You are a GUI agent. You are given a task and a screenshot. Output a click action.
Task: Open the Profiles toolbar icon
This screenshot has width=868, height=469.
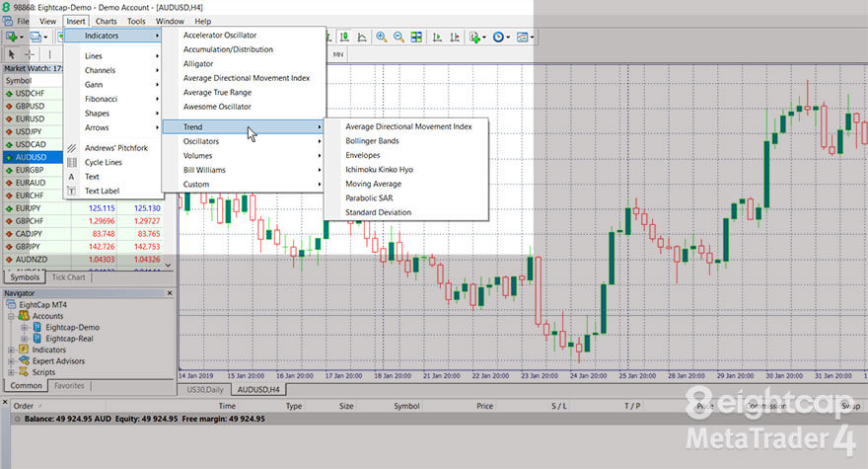point(35,38)
